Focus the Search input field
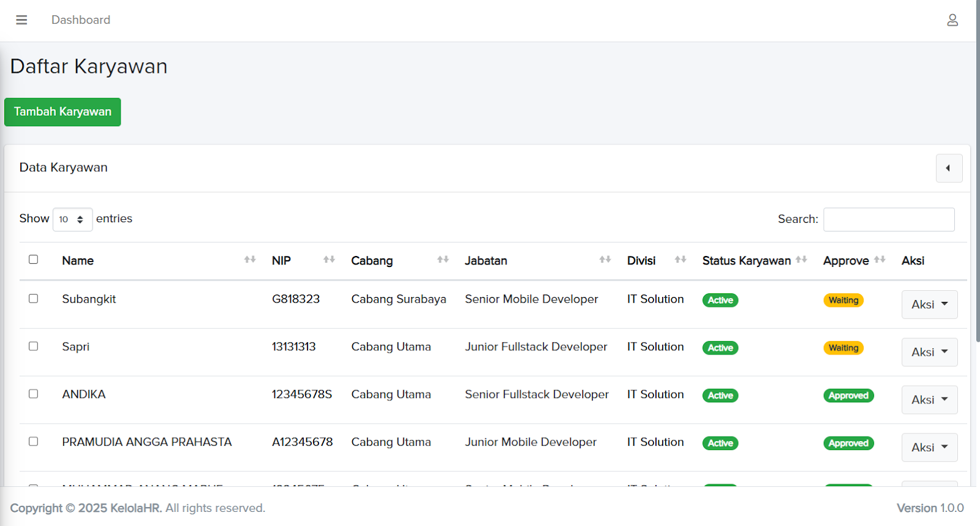The width and height of the screenshot is (980, 526). 888,219
